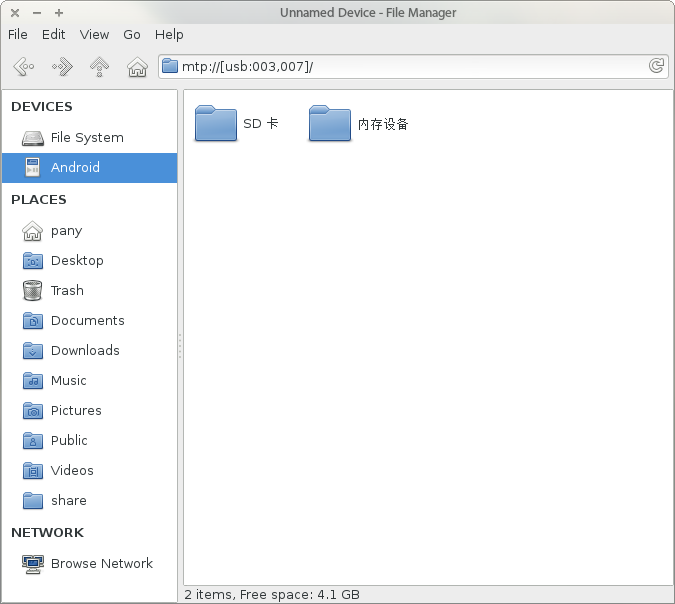Image resolution: width=675 pixels, height=604 pixels.
Task: Select the Android label in Devices
Action: [75, 167]
